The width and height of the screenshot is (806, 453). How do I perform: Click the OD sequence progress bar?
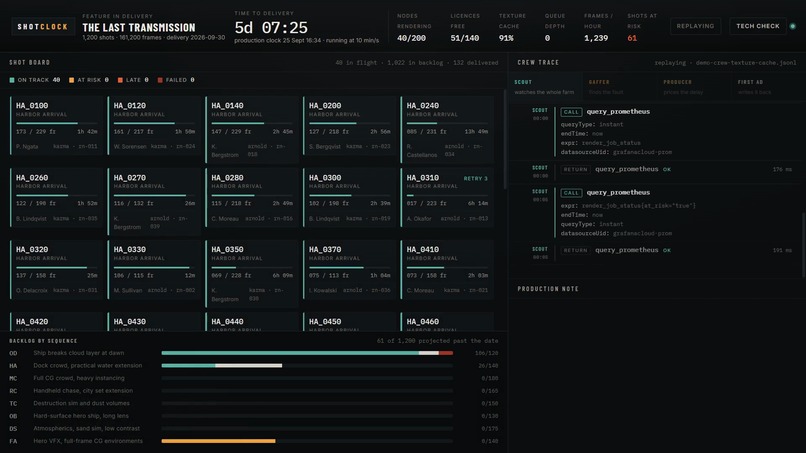[x=307, y=353]
